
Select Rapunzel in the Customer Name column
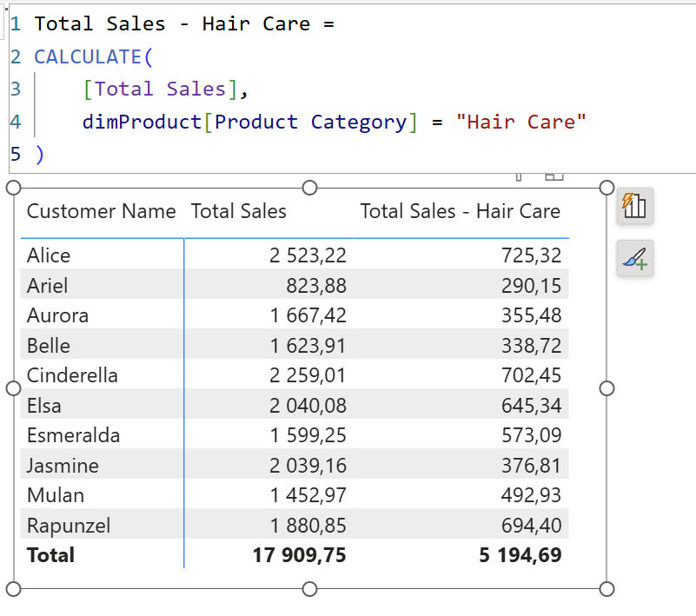point(69,526)
